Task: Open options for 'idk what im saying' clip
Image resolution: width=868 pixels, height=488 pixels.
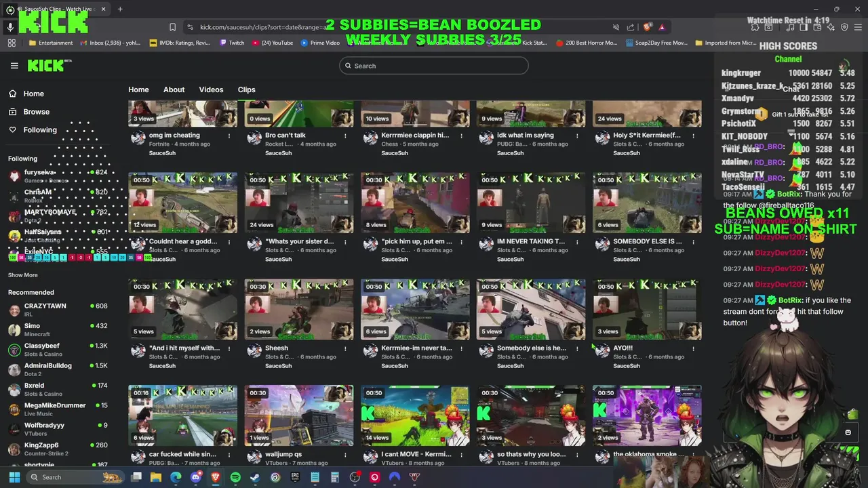Action: (x=577, y=136)
